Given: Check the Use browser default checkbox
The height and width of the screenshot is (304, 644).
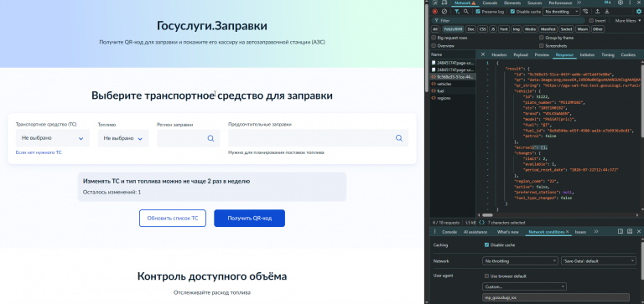Looking at the screenshot, I should 486,276.
